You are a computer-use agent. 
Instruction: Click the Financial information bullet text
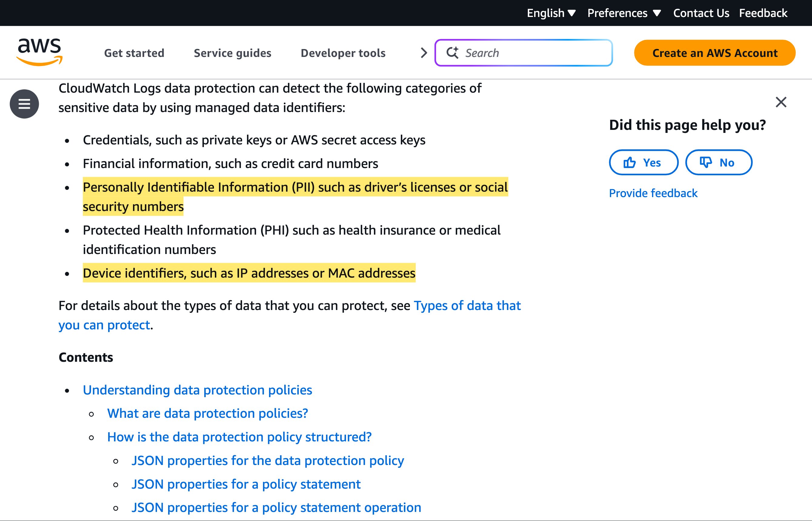pyautogui.click(x=230, y=163)
